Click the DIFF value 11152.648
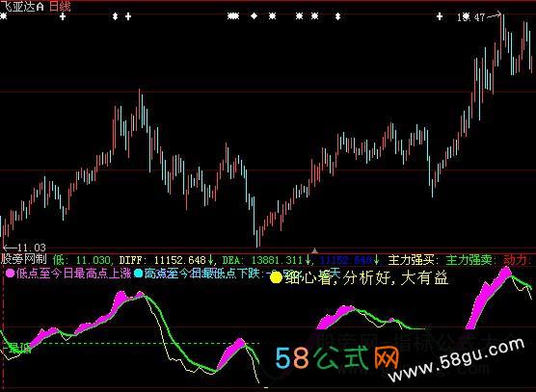The image size is (536, 392). coord(180,260)
